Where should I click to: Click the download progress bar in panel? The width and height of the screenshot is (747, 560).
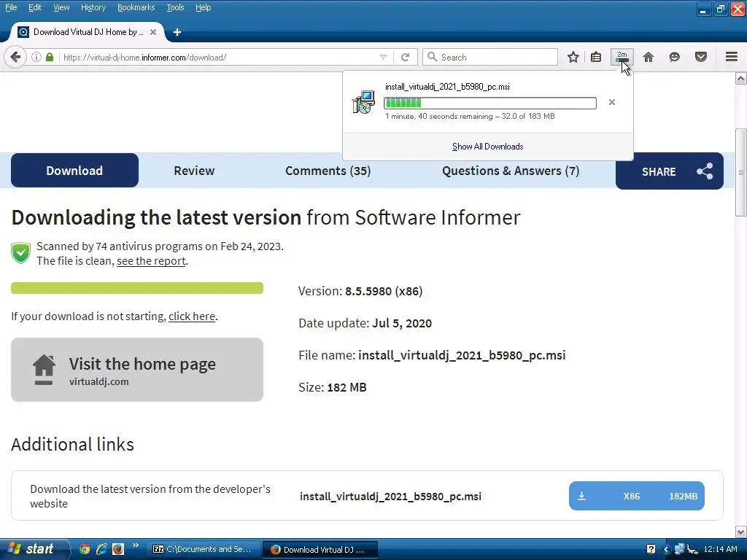pos(489,103)
